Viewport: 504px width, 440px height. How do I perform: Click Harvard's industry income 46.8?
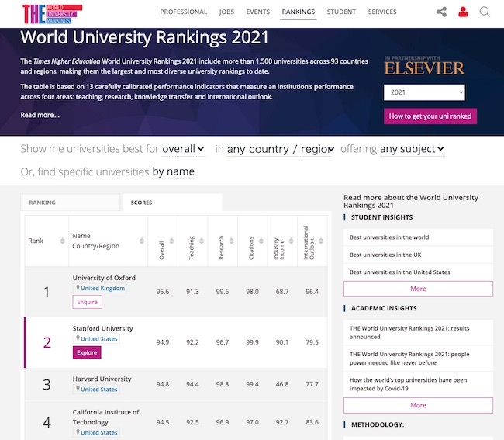(282, 384)
